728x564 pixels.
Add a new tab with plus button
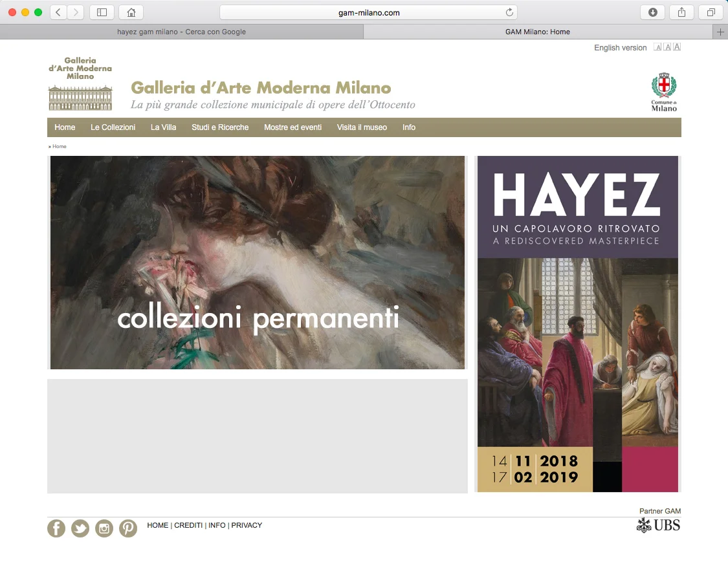[720, 32]
